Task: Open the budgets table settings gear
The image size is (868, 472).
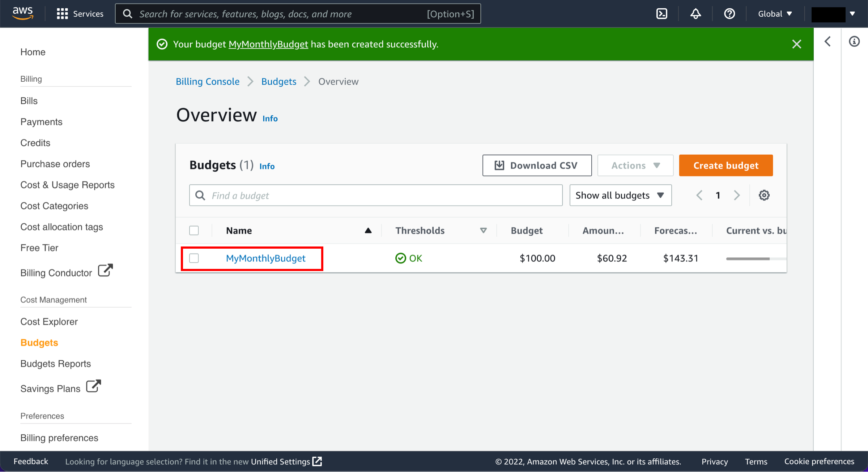Action: tap(764, 195)
